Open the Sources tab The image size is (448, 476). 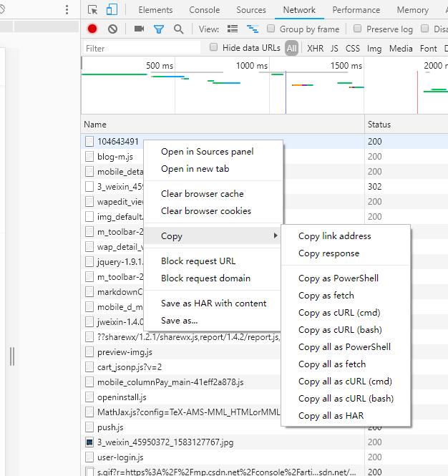pos(251,10)
